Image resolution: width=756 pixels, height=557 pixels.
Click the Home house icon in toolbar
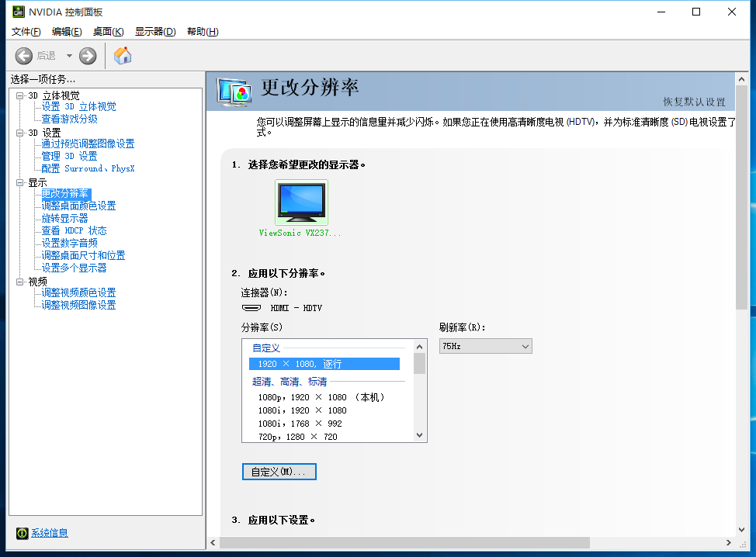pyautogui.click(x=123, y=56)
